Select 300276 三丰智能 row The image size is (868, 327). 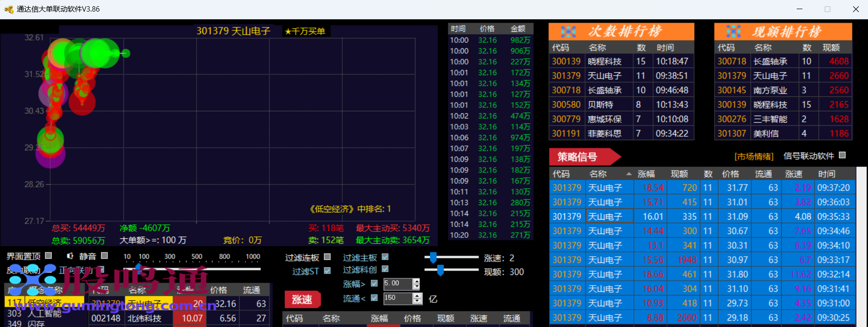coord(783,119)
